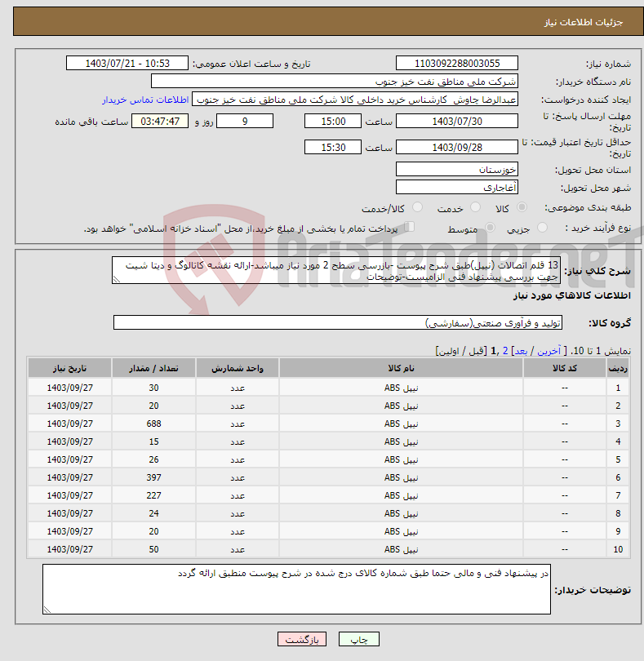Click the شرح کلی نیاز description textarea

pos(336,270)
